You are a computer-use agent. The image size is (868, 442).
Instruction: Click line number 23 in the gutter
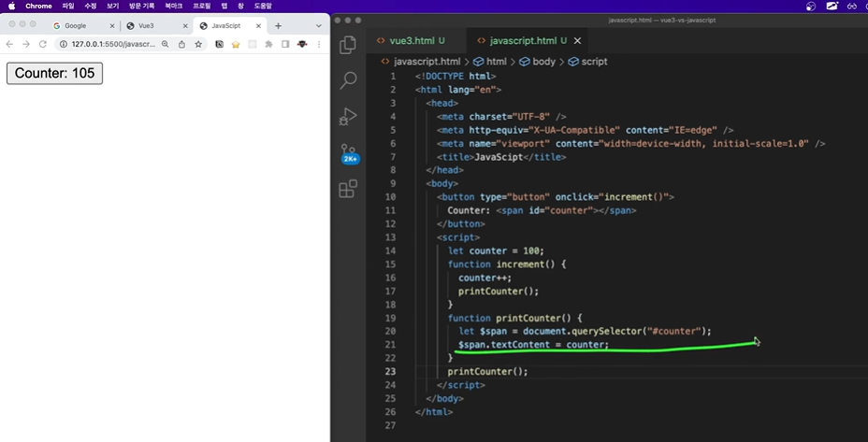390,372
